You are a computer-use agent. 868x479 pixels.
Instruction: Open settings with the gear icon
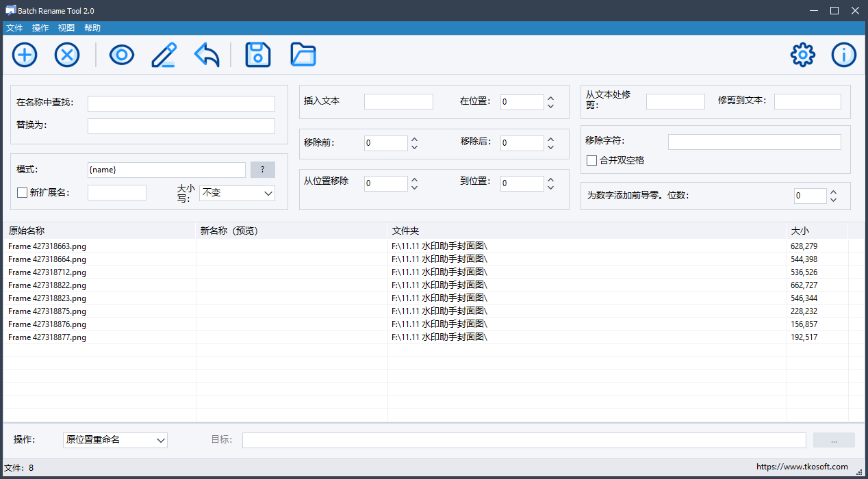803,55
